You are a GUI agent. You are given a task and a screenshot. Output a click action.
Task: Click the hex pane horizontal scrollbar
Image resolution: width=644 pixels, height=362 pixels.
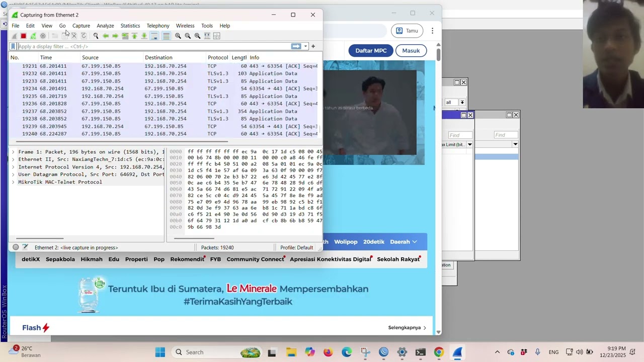pyautogui.click(x=194, y=238)
